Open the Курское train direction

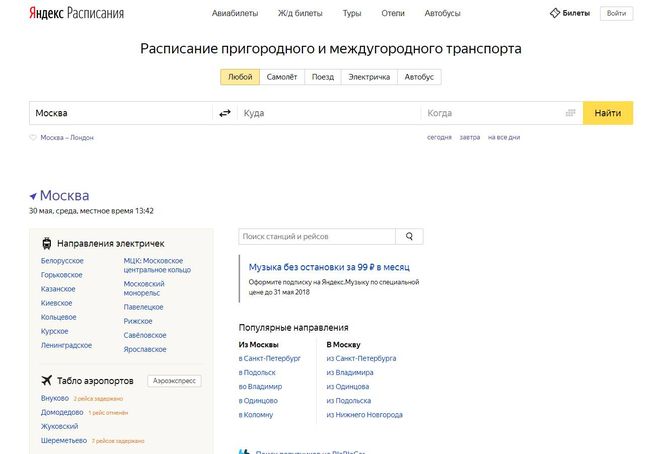click(x=55, y=331)
